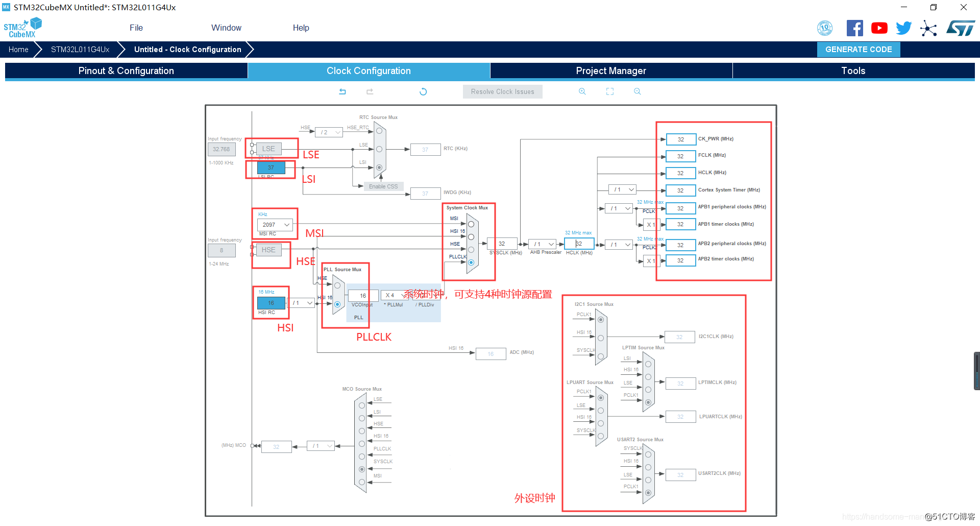Zoom out of the clock diagram
This screenshot has width=980, height=526.
point(637,91)
